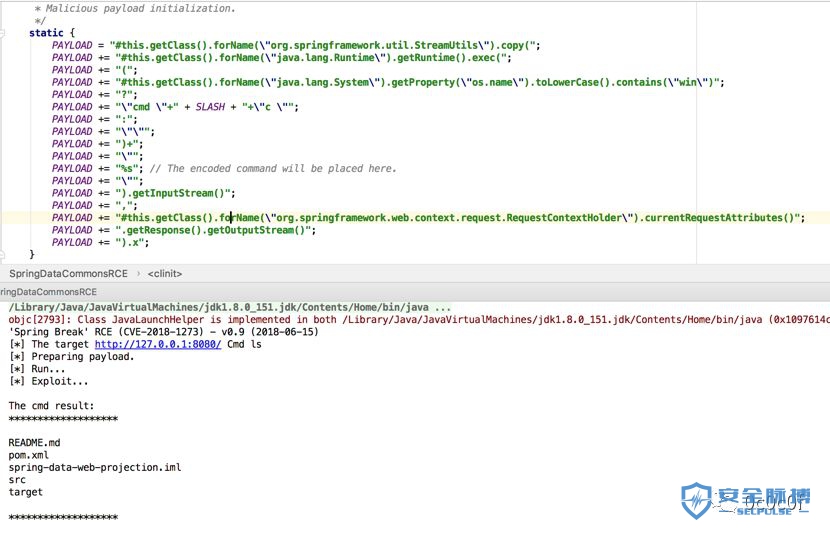
Task: Click the 'Preparing payload.' console line
Action: click(x=71, y=357)
